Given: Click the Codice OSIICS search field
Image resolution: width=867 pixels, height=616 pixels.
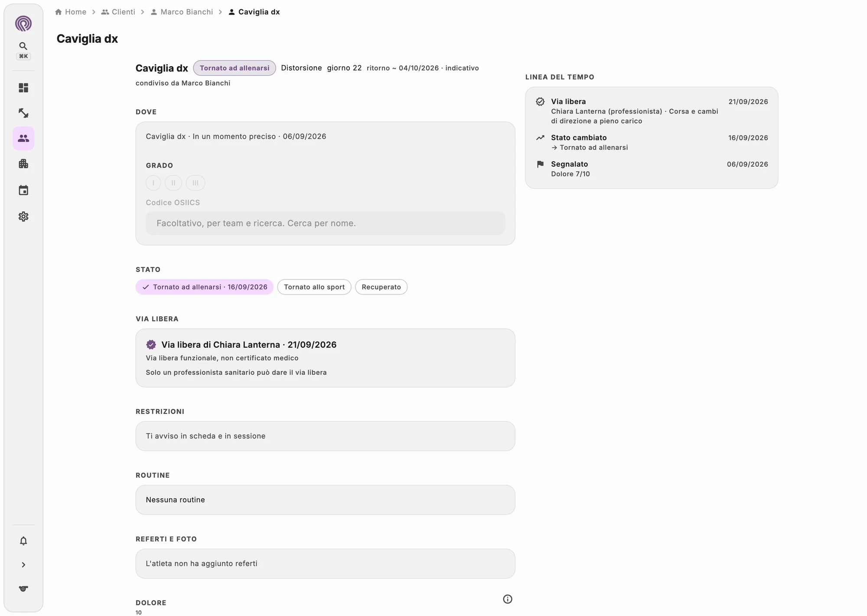Looking at the screenshot, I should coord(326,223).
